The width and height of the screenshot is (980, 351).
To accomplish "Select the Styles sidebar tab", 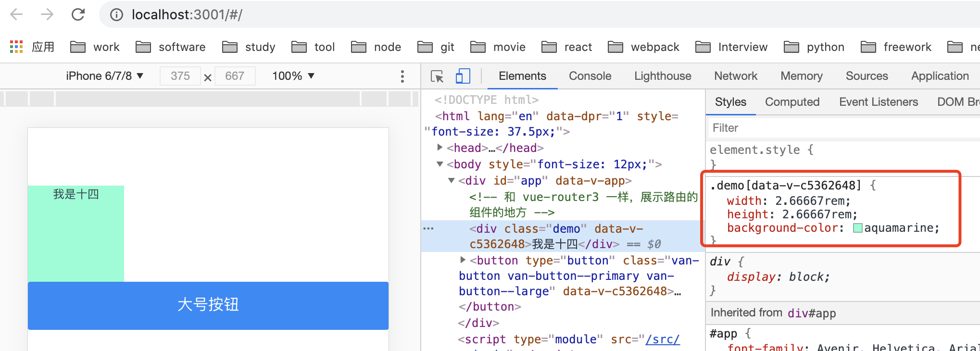I will 730,102.
